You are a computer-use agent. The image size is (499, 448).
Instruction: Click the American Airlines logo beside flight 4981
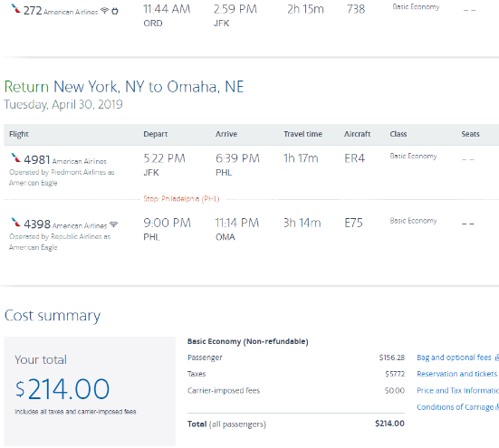pos(15,157)
